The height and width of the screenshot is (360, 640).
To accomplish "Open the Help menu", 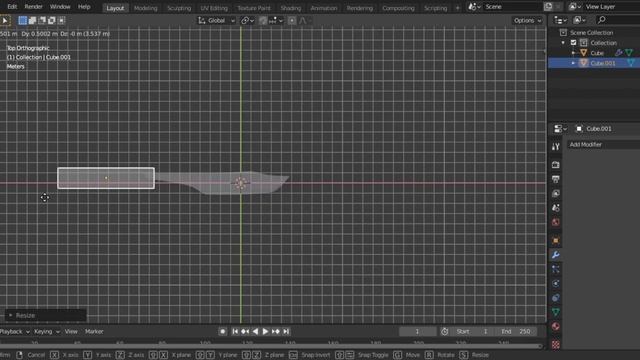I will click(84, 7).
